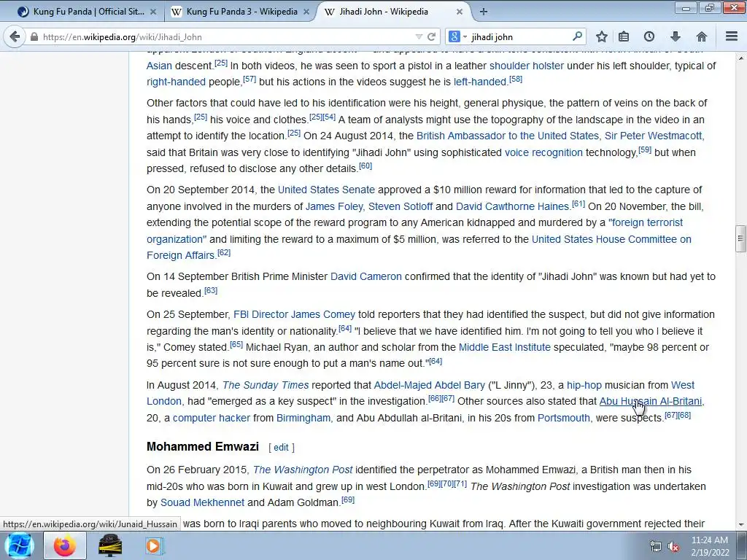Image resolution: width=747 pixels, height=560 pixels.
Task: Open the Abu Hussain Al-Britani link
Action: point(650,402)
